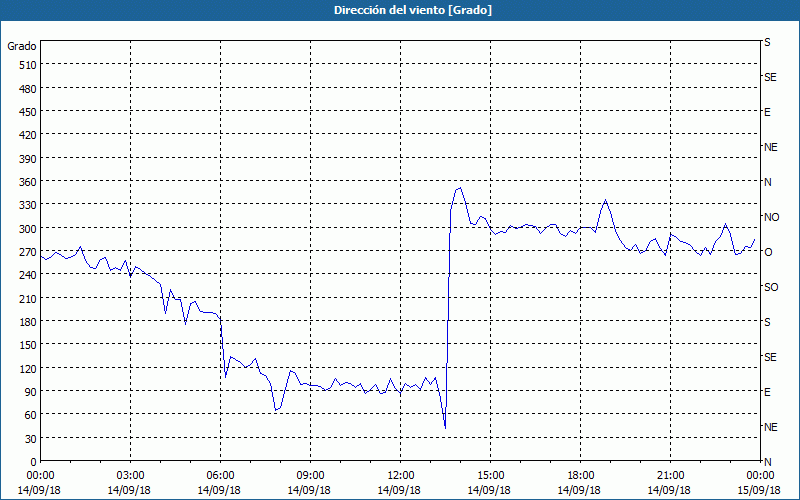Click the "SE" compass label beside the 480 gridline
This screenshot has height=500, width=800.
coord(770,77)
